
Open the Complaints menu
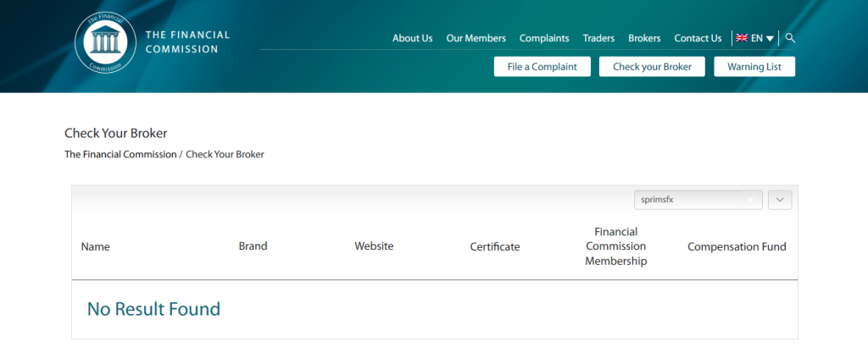544,38
